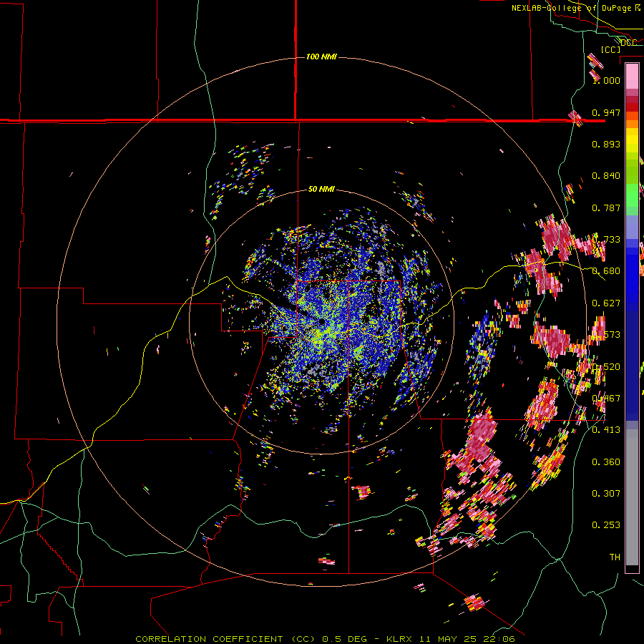Screen dimensions: 644x644
Task: Click the CORRELATION COEFFICIENT (CC) caption text
Action: [x=225, y=639]
